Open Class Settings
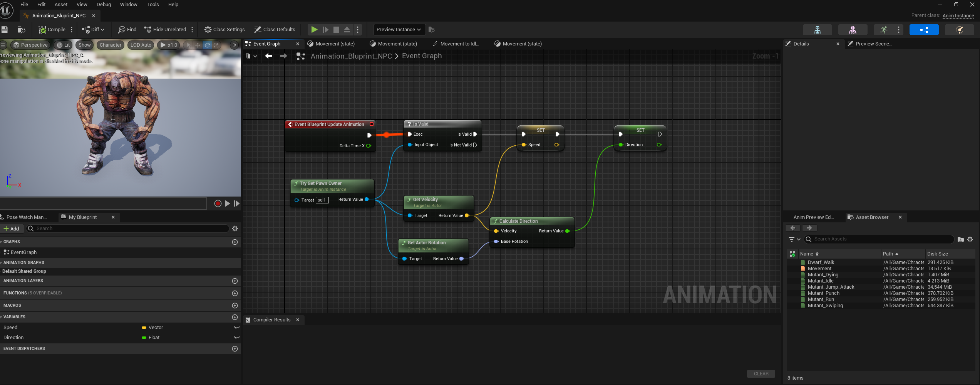 point(224,29)
